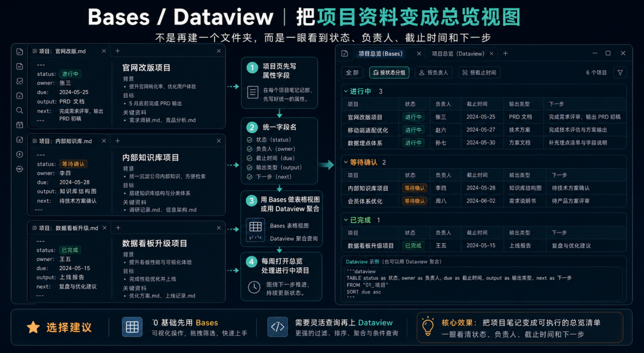Show all projects with 全部 button
Image resolution: width=644 pixels, height=353 pixels.
[x=352, y=73]
